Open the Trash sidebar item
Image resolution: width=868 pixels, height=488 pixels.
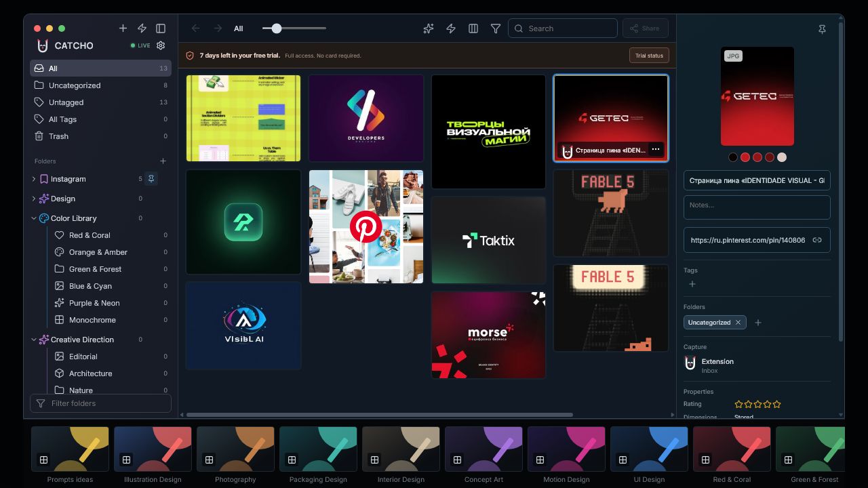click(x=100, y=136)
